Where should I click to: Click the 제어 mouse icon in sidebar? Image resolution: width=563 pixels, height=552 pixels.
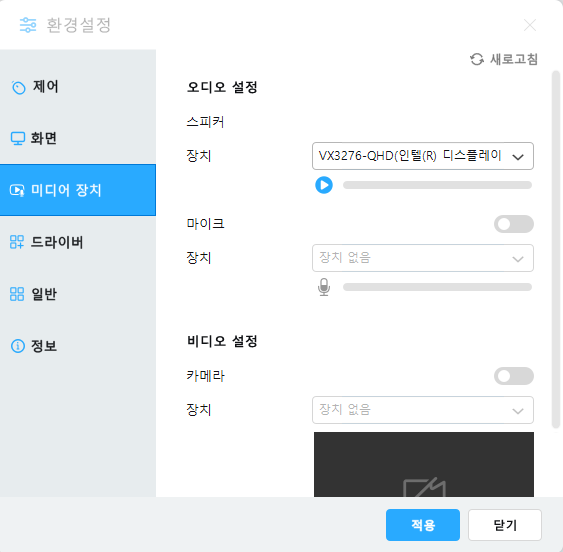[x=18, y=87]
